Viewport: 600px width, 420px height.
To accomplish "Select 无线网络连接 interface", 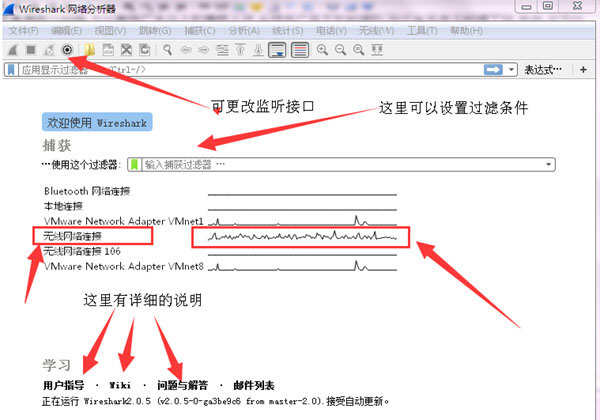I will tap(72, 236).
